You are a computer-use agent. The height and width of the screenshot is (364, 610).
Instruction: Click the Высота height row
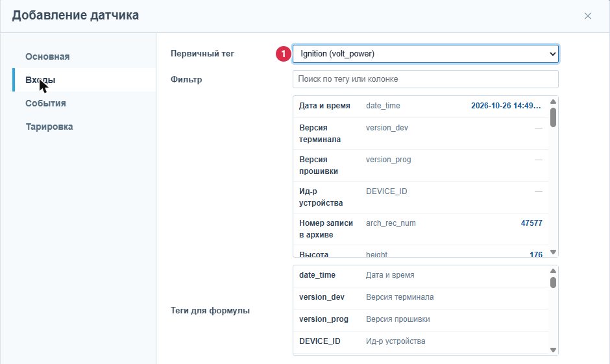point(421,252)
